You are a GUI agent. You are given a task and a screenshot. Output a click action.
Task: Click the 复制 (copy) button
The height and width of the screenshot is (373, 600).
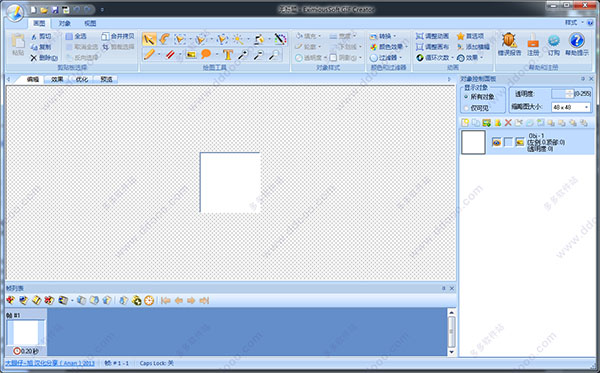coord(41,47)
